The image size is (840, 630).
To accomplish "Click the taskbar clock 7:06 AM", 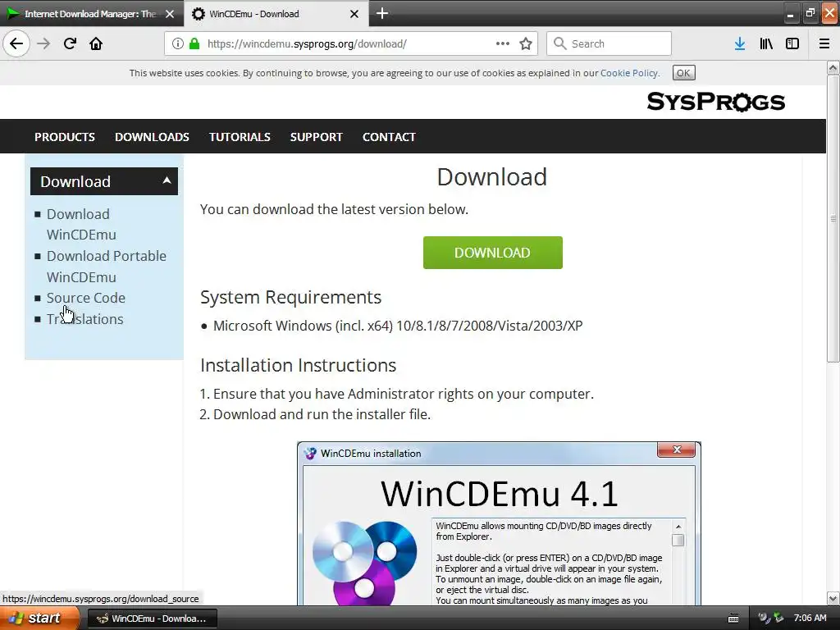I will tap(810, 619).
